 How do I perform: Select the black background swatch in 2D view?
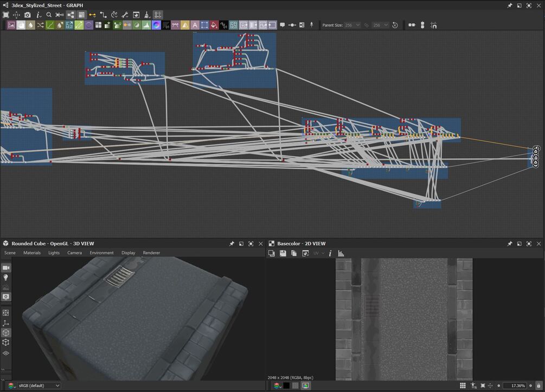click(286, 385)
